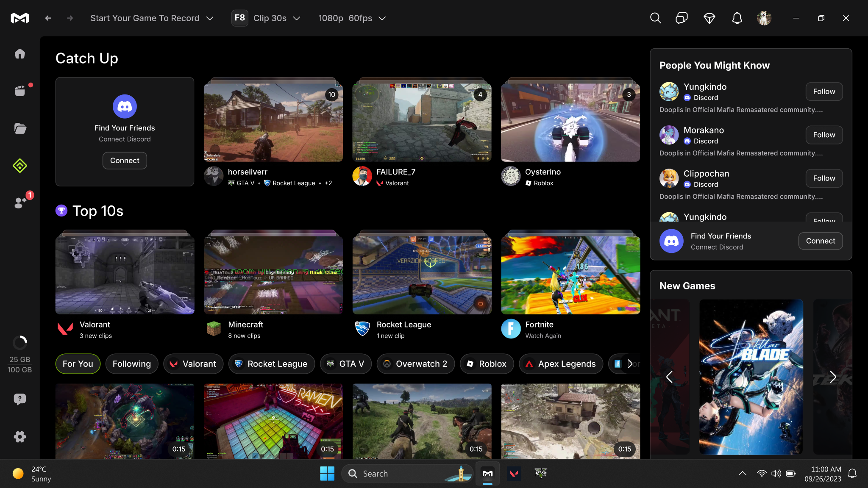The image size is (868, 488).
Task: Show next game in New Games
Action: 833,377
